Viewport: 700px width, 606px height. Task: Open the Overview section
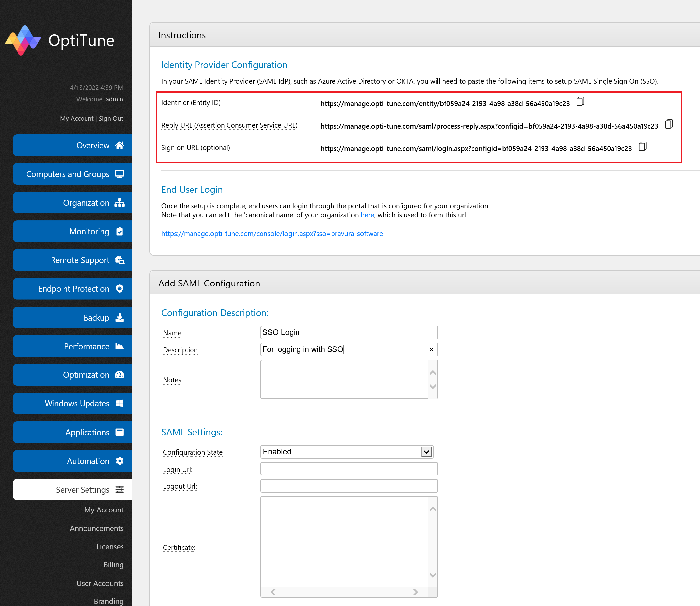tap(73, 145)
